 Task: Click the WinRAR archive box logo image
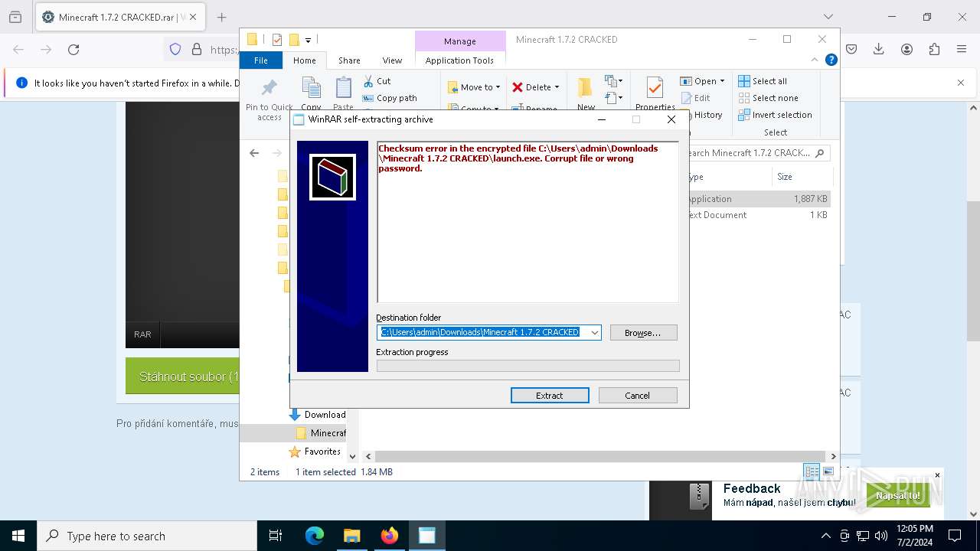pyautogui.click(x=332, y=177)
